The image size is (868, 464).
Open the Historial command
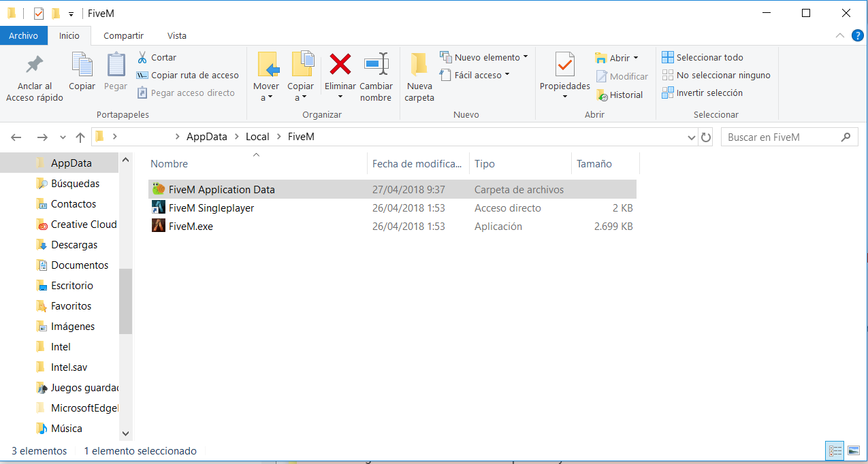[620, 95]
